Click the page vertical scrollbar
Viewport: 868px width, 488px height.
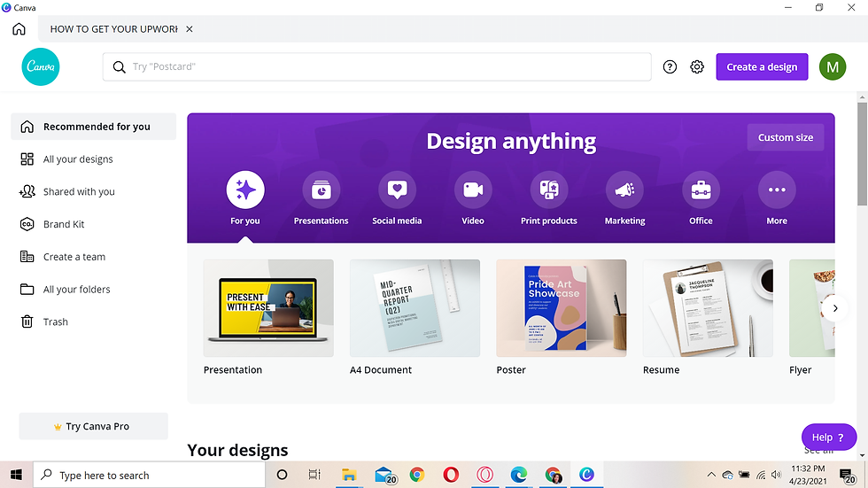click(x=862, y=154)
